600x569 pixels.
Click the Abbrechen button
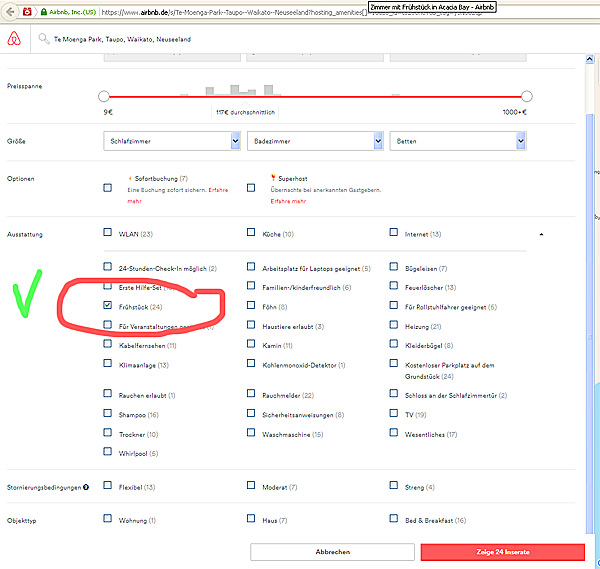point(331,551)
